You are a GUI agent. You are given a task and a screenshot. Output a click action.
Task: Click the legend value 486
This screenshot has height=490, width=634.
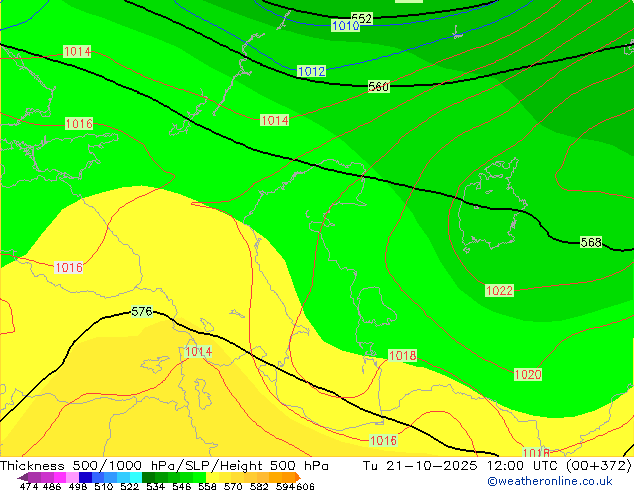pyautogui.click(x=52, y=486)
